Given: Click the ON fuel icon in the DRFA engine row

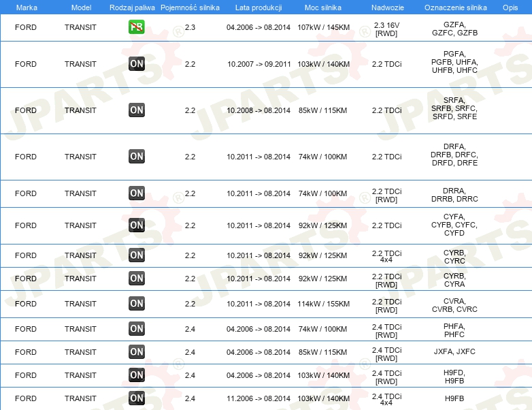Looking at the screenshot, I should tap(137, 156).
